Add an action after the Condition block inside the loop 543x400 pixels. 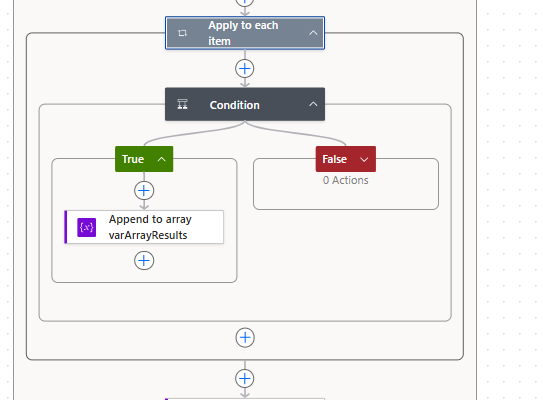tap(245, 337)
